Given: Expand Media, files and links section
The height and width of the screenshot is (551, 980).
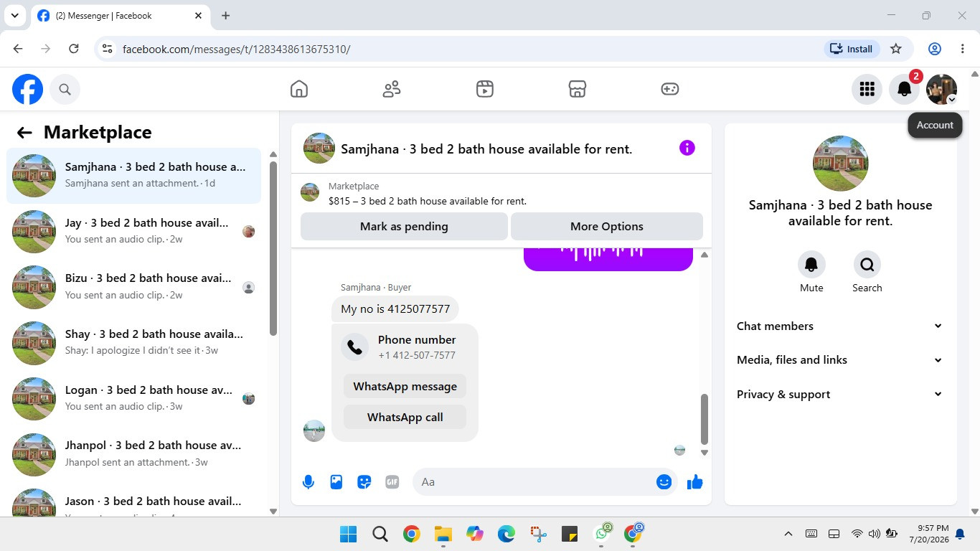Looking at the screenshot, I should (x=839, y=360).
